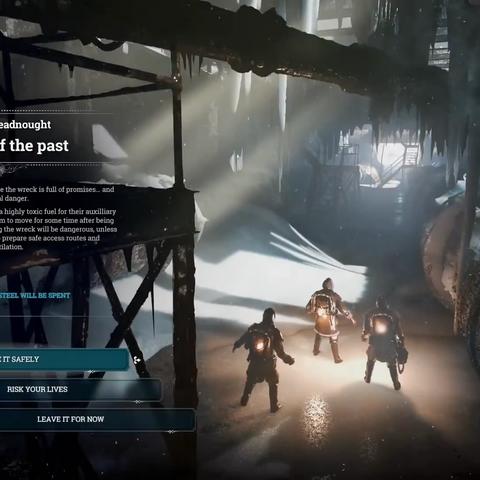Choose LEAVE IT FOR NOW
This screenshot has width=480, height=480.
tap(97, 419)
